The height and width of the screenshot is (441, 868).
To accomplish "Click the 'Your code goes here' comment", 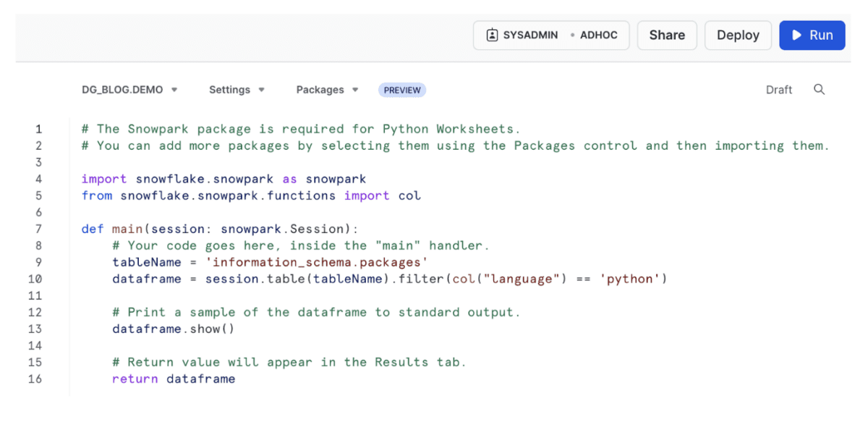I will pyautogui.click(x=301, y=245).
